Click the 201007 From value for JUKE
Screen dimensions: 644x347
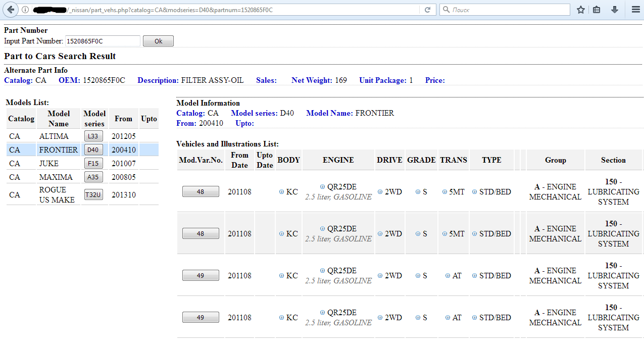124,163
